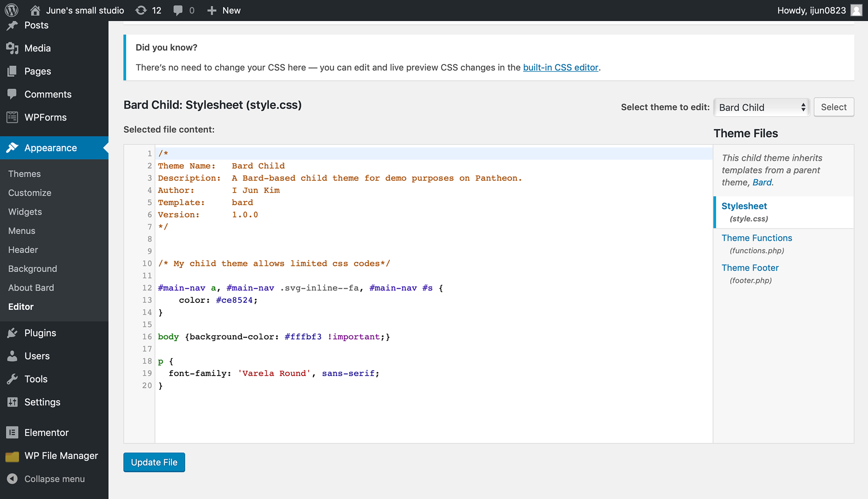Open Header submenu item
The image size is (868, 499).
click(23, 249)
